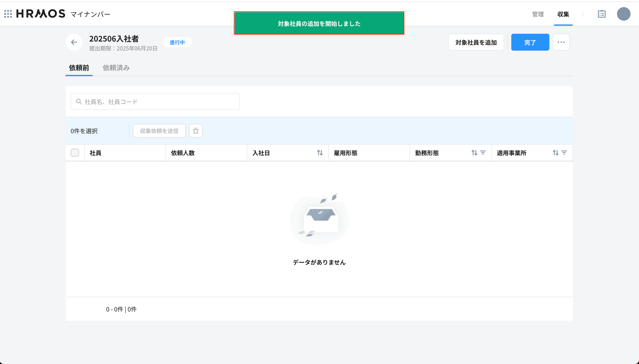
Task: Focus the employee name search field
Action: point(155,102)
